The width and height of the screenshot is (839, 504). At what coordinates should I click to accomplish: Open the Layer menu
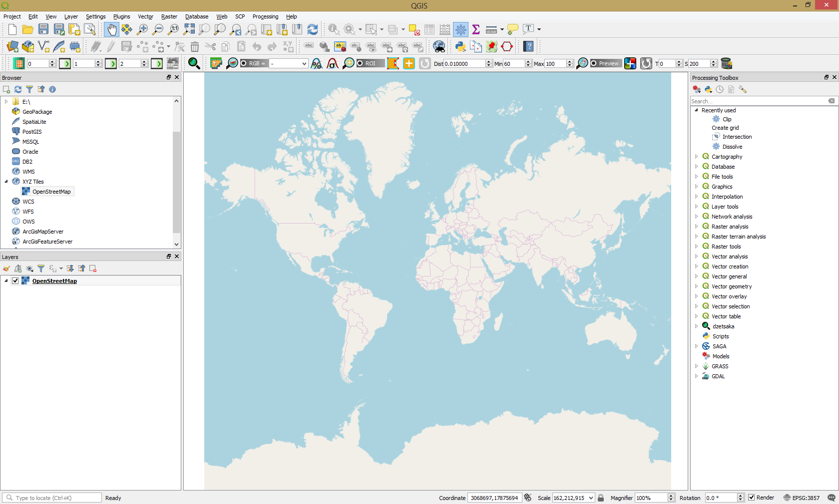[71, 16]
